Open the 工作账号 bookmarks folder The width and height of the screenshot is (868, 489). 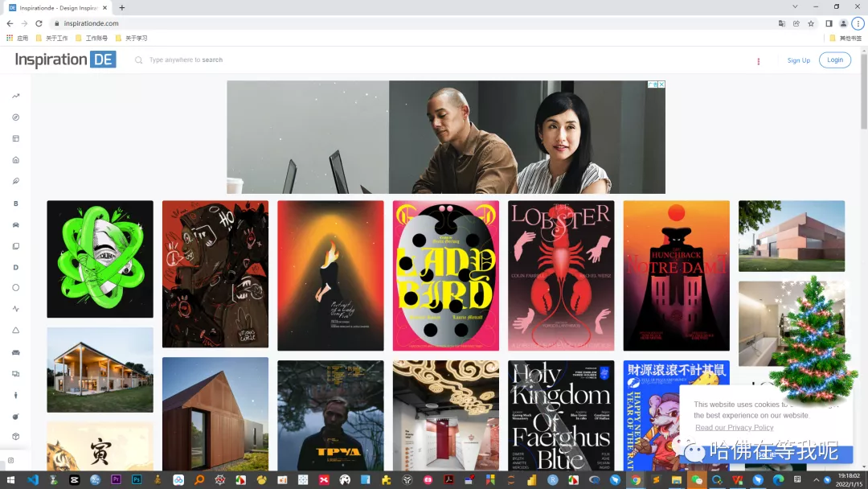[92, 39]
